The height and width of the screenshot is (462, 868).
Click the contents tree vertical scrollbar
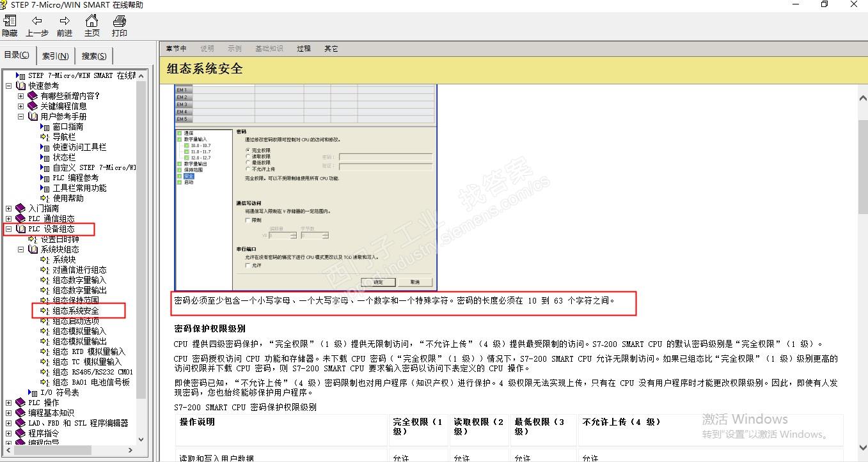141,257
